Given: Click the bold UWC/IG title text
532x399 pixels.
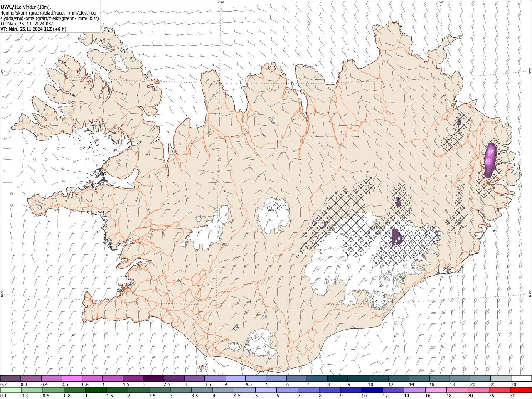Looking at the screenshot, I should click(10, 7).
